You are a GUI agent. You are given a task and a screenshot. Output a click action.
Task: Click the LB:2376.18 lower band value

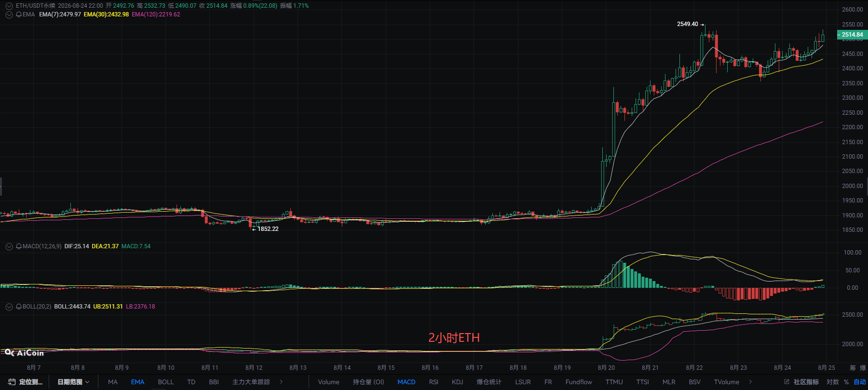tap(140, 307)
